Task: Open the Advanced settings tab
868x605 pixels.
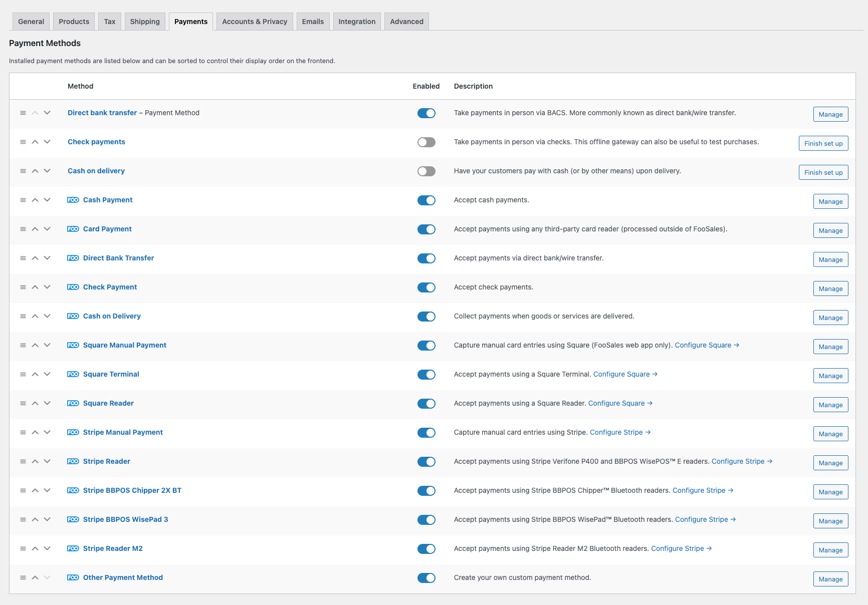Action: (406, 22)
